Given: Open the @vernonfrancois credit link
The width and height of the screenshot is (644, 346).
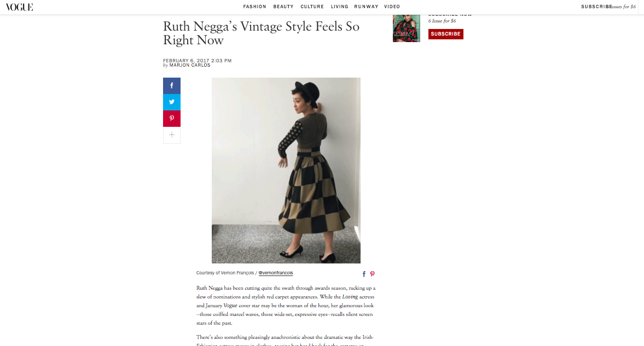Looking at the screenshot, I should coord(276,273).
